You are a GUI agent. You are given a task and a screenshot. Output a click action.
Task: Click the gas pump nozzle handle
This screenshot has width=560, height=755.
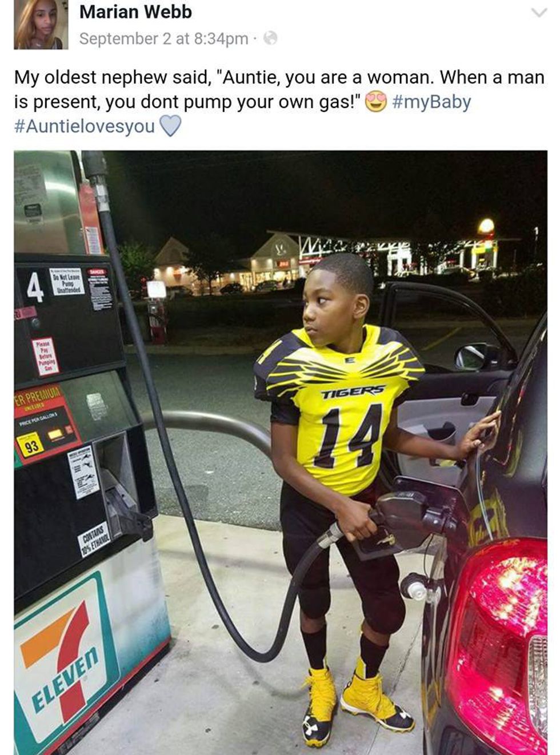pyautogui.click(x=386, y=520)
